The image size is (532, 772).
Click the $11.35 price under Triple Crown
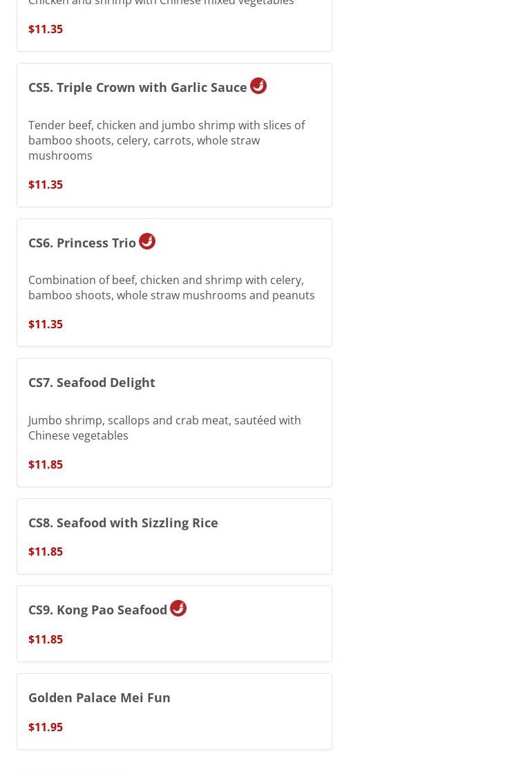[46, 185]
